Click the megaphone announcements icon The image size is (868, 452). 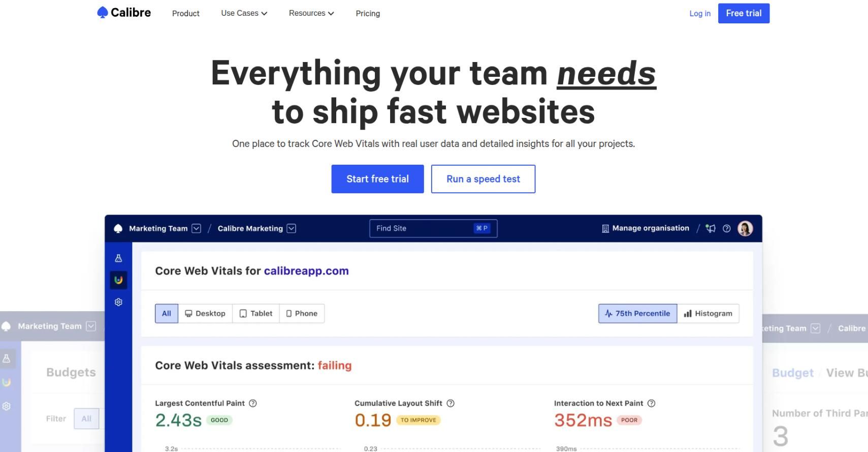[711, 228]
